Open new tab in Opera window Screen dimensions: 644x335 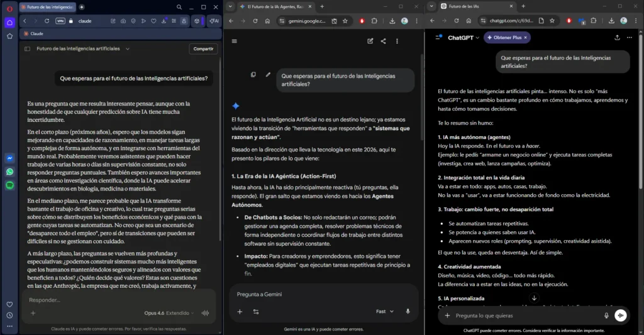[x=82, y=7]
